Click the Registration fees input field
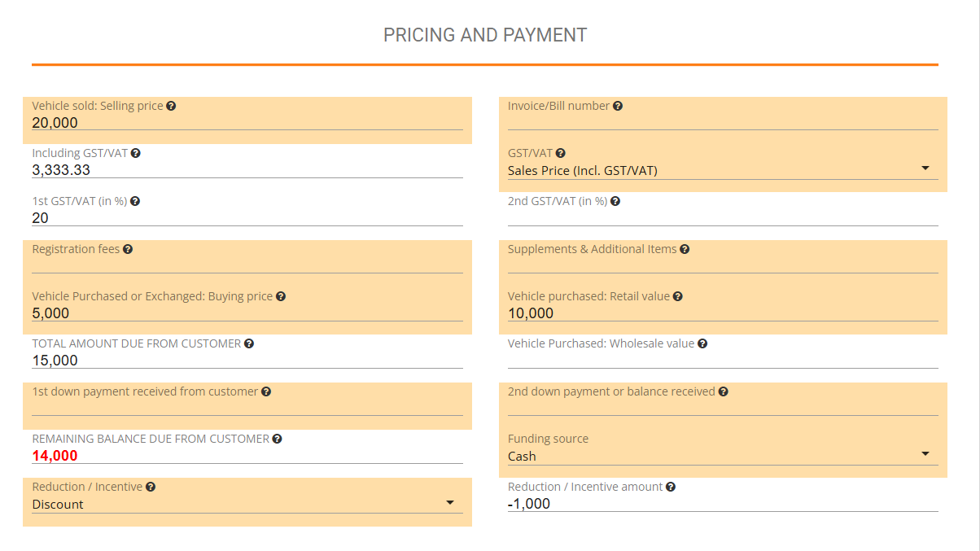This screenshot has height=551, width=980. point(247,265)
